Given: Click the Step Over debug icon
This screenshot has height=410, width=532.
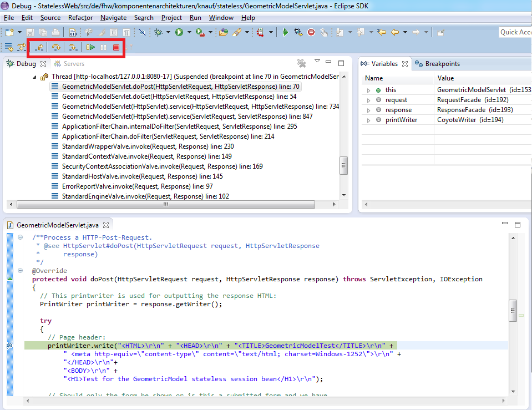Looking at the screenshot, I should point(55,48).
